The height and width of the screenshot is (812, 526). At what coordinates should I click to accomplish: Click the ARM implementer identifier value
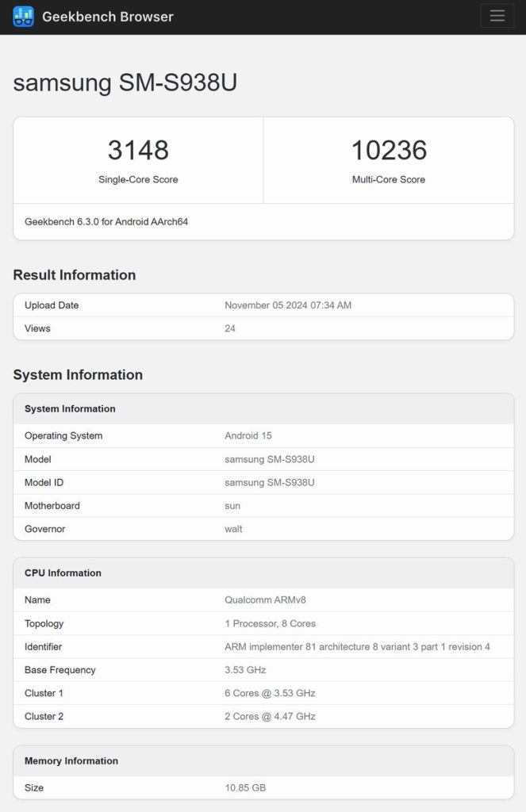[357, 647]
